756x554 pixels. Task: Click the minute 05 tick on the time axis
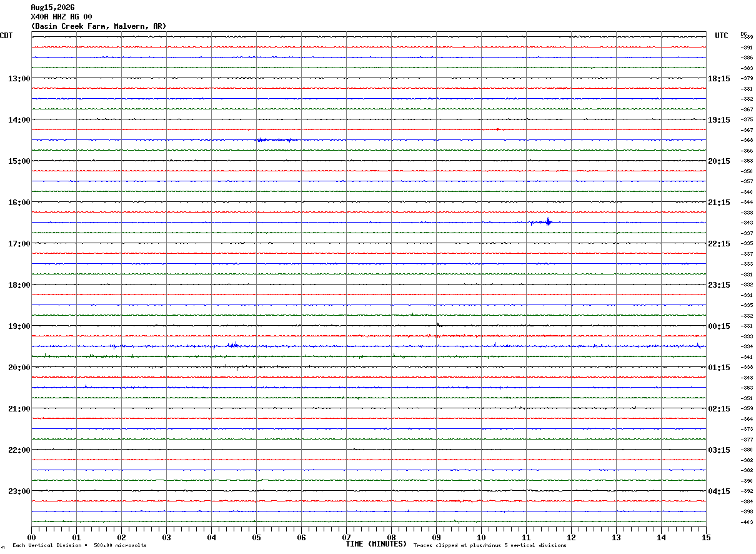point(256,536)
